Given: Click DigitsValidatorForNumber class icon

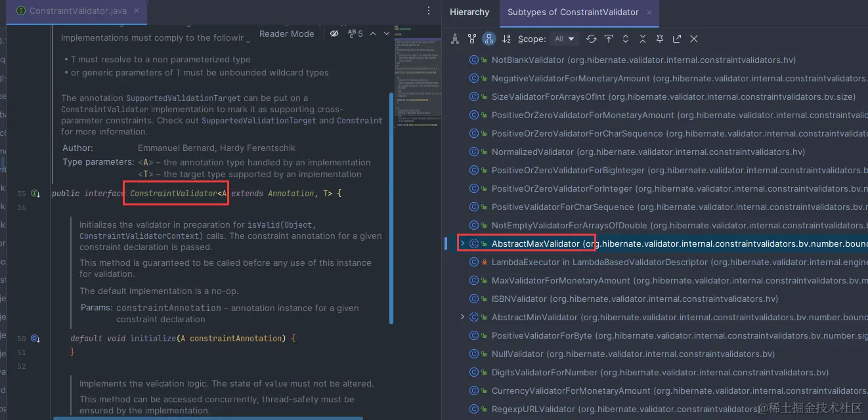Looking at the screenshot, I should 474,372.
